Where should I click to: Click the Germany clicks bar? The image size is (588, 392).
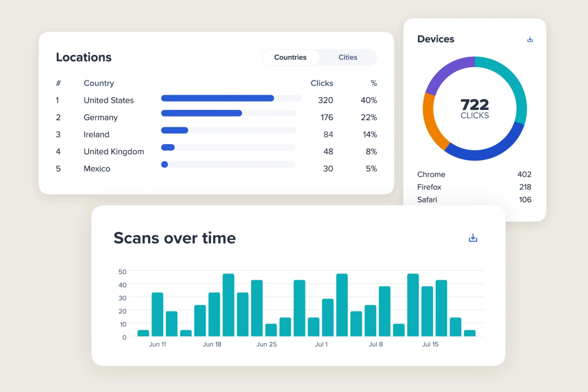[x=201, y=113]
